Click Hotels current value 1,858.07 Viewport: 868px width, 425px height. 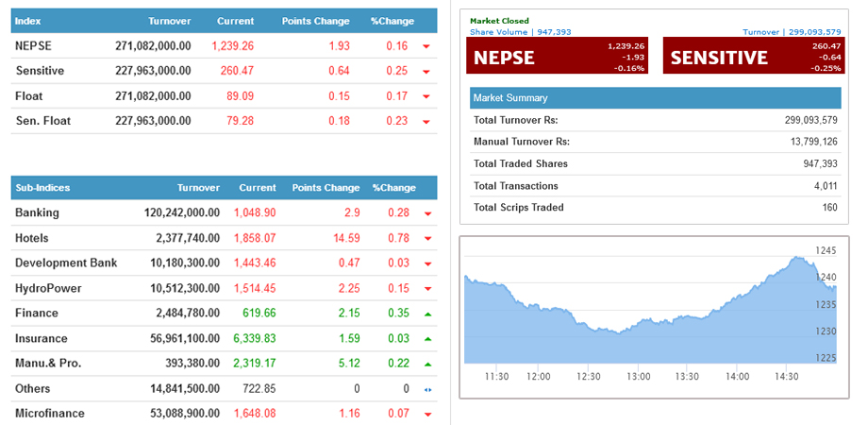[x=255, y=238]
